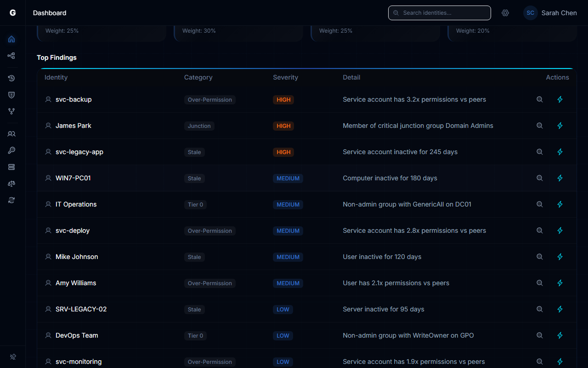The width and height of the screenshot is (588, 368).
Task: Sort by the Severity column header
Action: pyautogui.click(x=285, y=77)
